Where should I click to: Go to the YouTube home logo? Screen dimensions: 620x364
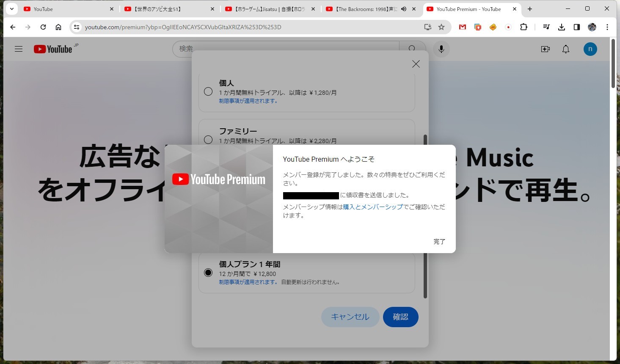click(x=53, y=49)
